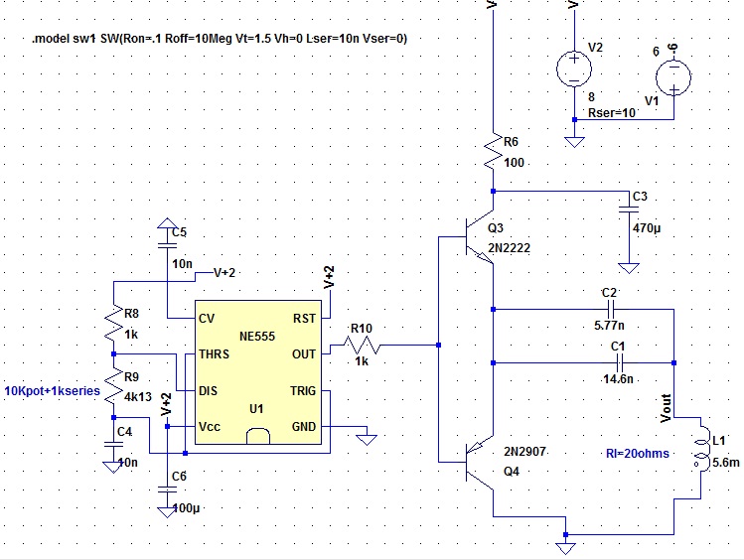
Task: Select resistor R10 symbol
Action: click(x=362, y=346)
